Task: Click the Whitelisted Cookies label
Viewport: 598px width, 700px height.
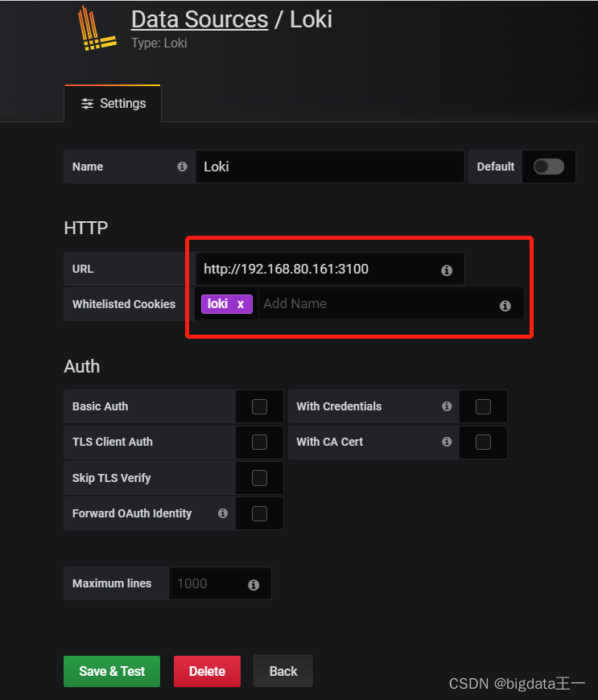Action: click(124, 304)
